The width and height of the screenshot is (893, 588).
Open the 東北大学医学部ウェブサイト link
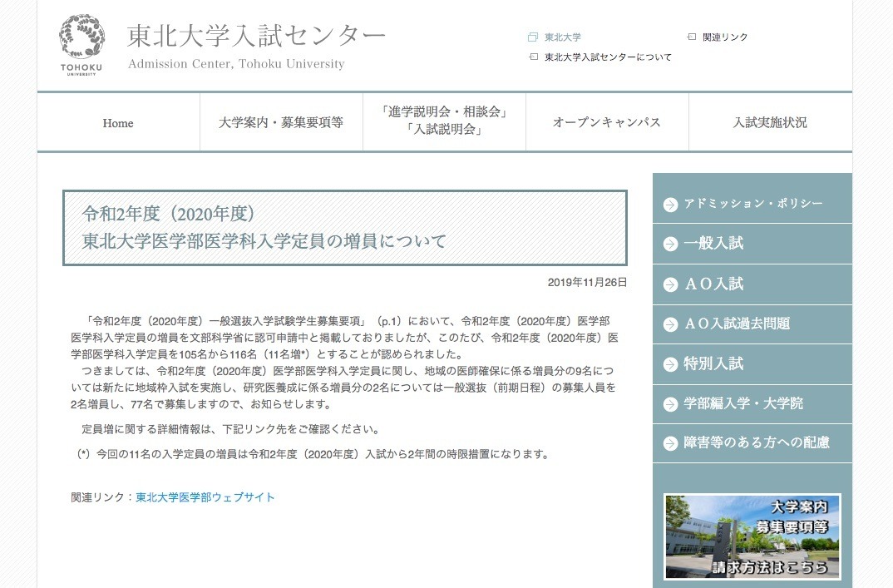[x=205, y=497]
